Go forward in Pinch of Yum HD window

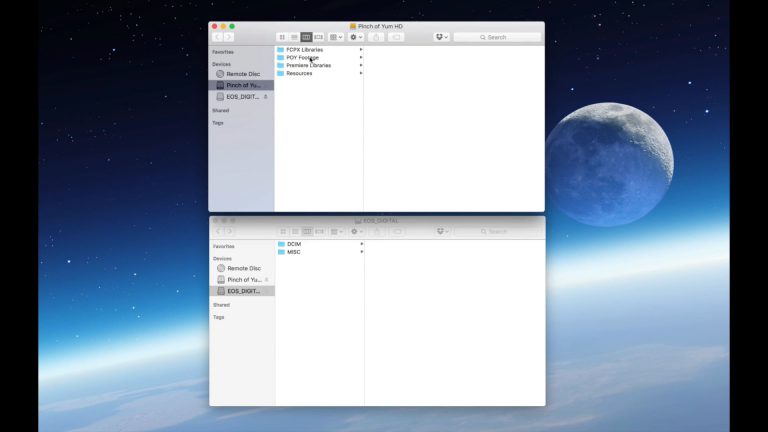pyautogui.click(x=229, y=37)
